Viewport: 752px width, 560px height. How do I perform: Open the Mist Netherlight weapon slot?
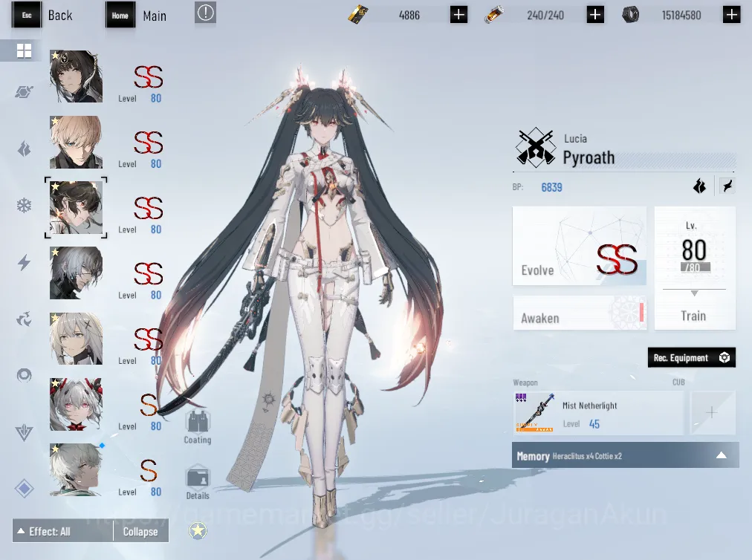[x=598, y=413]
